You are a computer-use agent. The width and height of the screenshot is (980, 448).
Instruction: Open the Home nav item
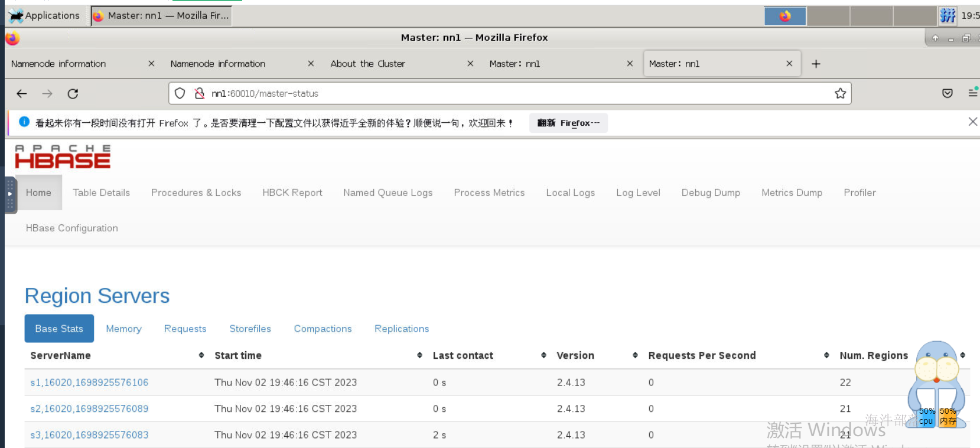click(38, 192)
